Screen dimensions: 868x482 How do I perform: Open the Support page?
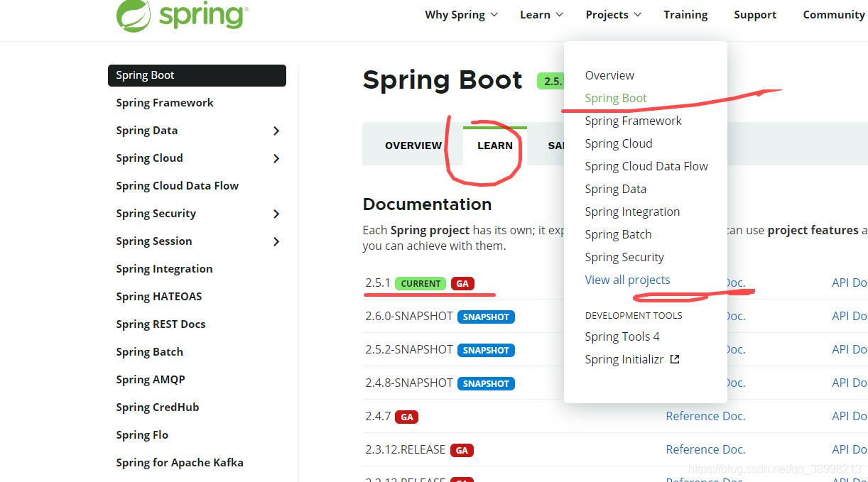tap(755, 14)
